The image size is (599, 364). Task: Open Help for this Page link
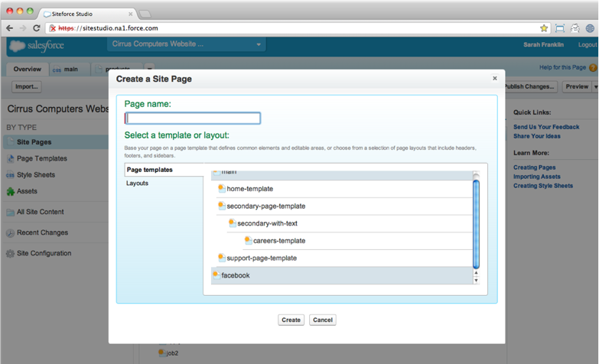click(562, 67)
